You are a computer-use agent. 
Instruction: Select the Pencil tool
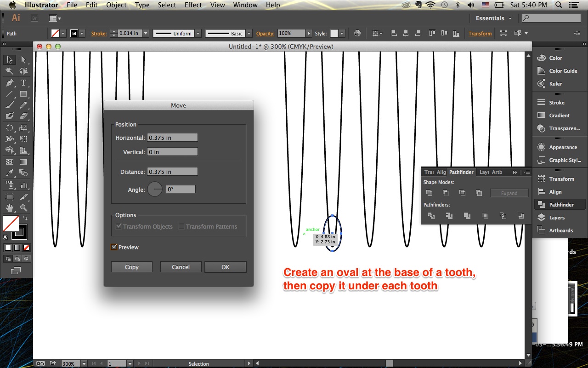[x=23, y=105]
